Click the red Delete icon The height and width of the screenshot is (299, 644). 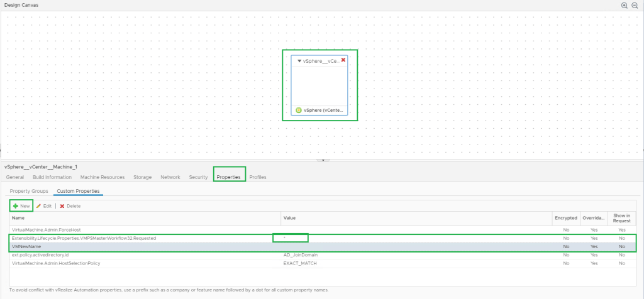[x=62, y=206]
